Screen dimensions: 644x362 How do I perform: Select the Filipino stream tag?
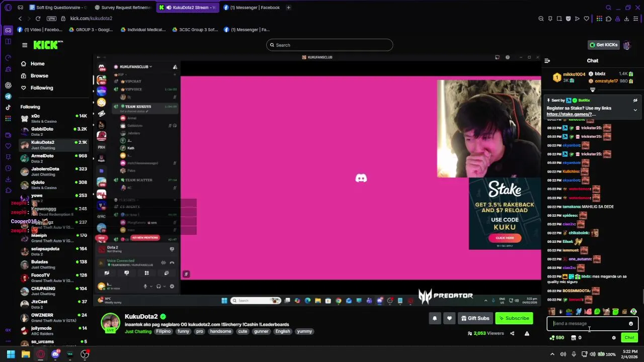[x=163, y=331]
